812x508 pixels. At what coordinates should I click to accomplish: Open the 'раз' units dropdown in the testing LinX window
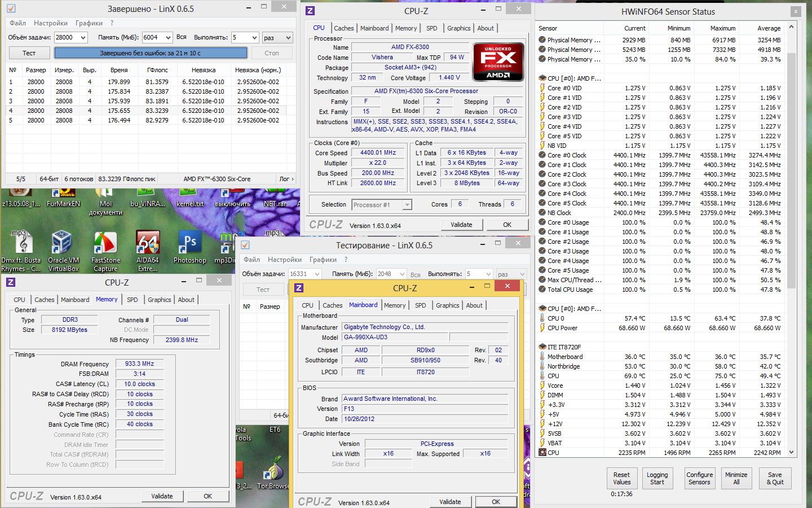pyautogui.click(x=522, y=274)
